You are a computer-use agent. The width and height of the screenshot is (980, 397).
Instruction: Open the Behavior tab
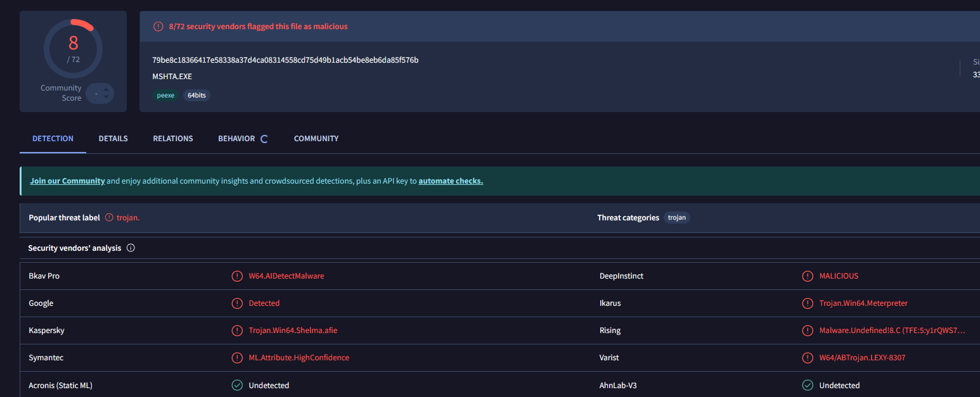pyautogui.click(x=236, y=139)
